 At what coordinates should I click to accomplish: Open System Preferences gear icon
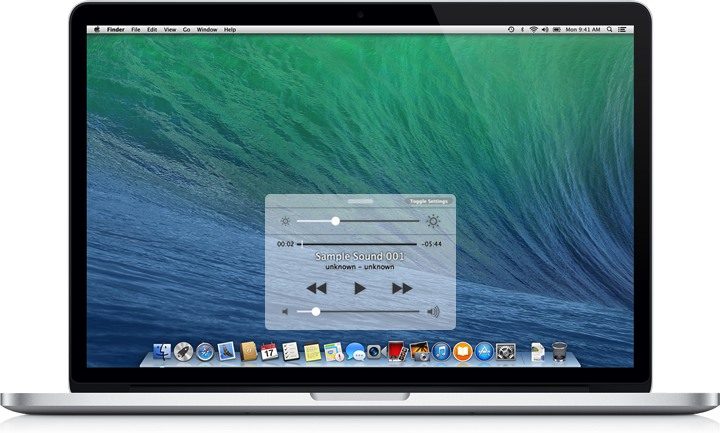[506, 352]
